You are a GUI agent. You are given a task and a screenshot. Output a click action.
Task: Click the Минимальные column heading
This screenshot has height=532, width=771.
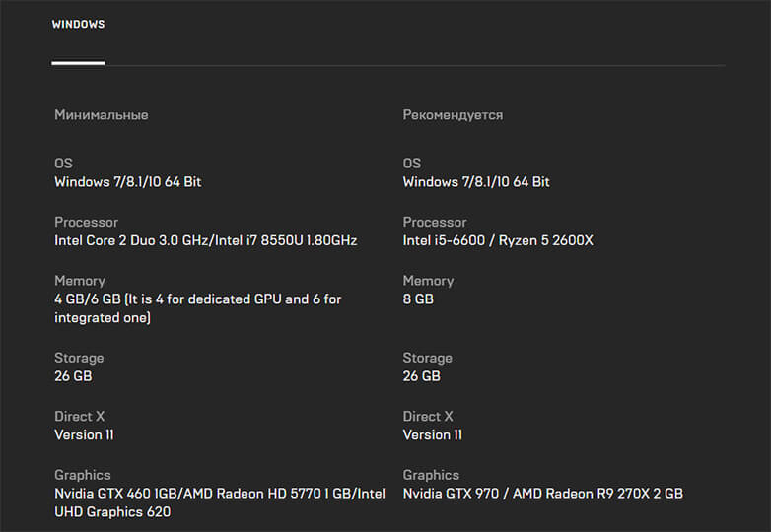[102, 115]
